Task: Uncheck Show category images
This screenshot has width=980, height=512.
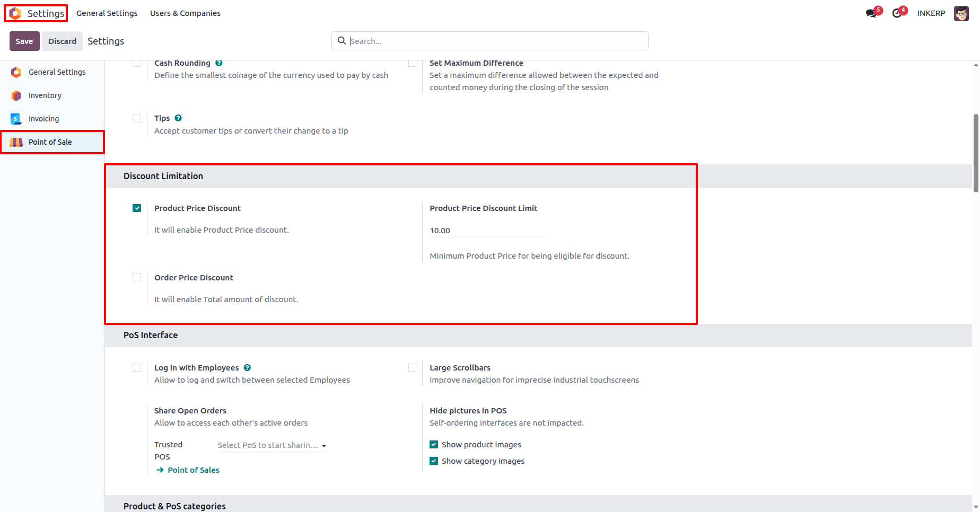Action: click(x=434, y=461)
